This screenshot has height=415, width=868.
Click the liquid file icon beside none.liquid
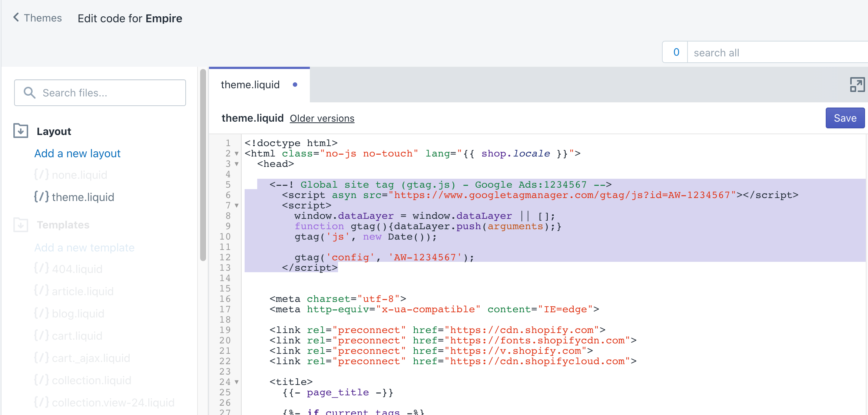pos(41,174)
